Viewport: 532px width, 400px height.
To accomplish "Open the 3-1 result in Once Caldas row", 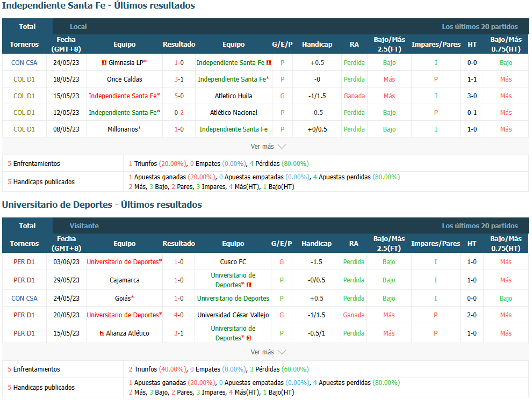I will click(179, 79).
